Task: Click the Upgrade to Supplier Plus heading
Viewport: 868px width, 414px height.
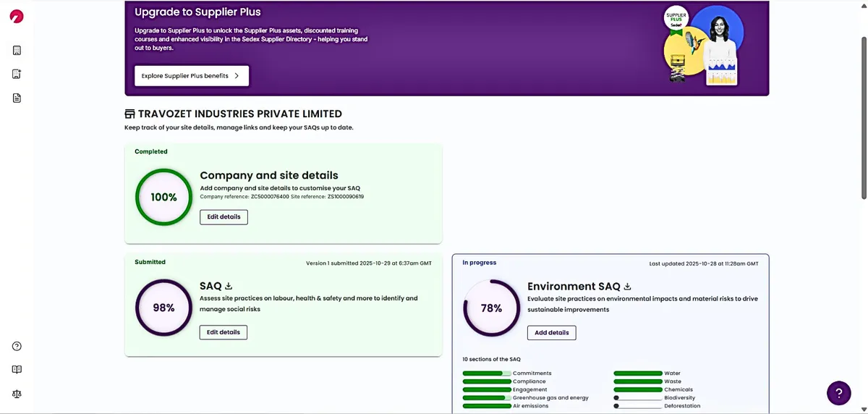Action: click(x=197, y=12)
